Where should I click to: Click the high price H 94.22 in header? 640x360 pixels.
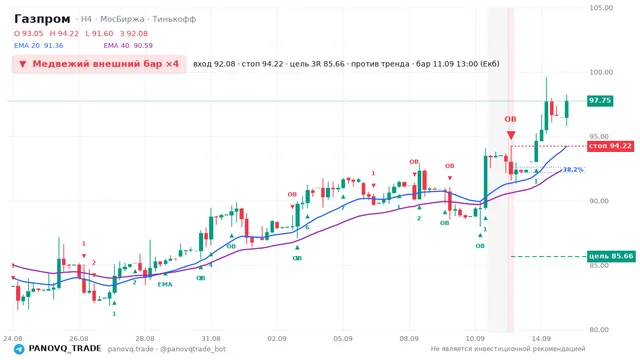[x=64, y=33]
